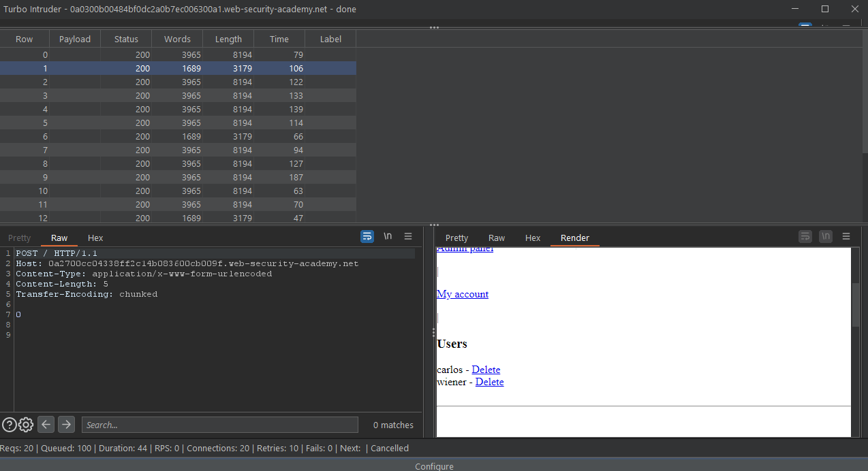Open the My account link
The height and width of the screenshot is (471, 868).
[x=462, y=294]
